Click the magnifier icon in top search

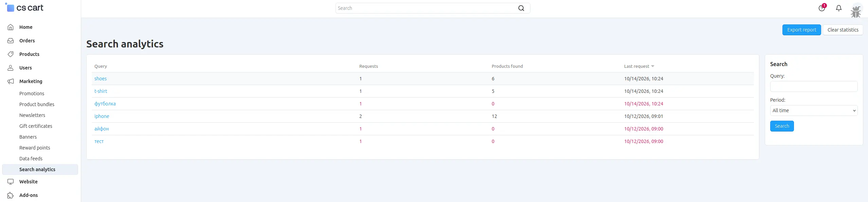point(521,8)
